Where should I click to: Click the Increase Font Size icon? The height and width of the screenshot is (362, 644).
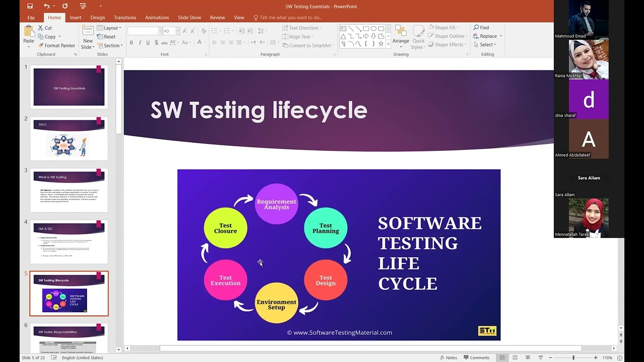coord(185,31)
